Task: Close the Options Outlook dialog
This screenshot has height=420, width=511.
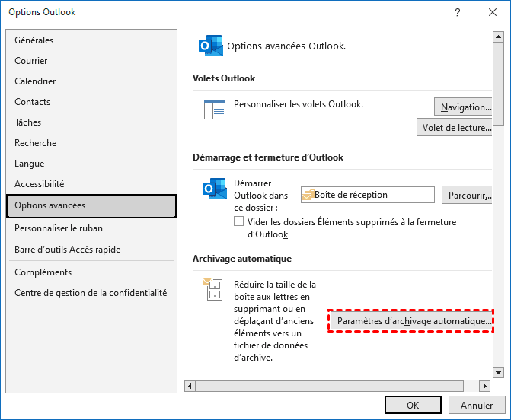Action: (x=493, y=12)
